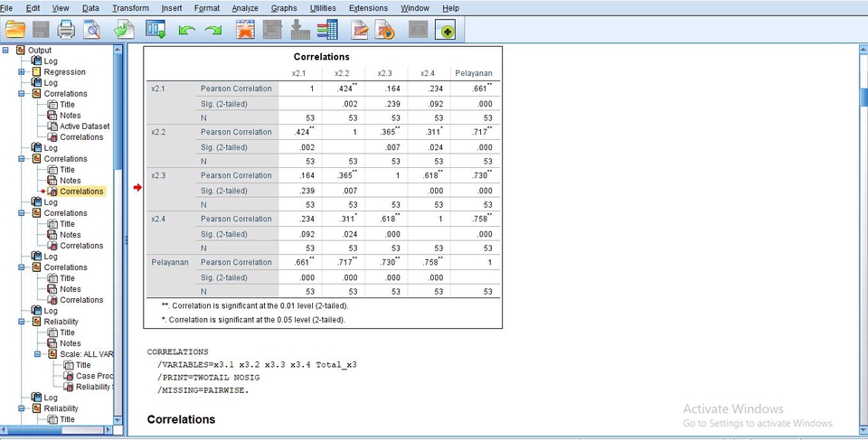Open the View menu

(61, 8)
